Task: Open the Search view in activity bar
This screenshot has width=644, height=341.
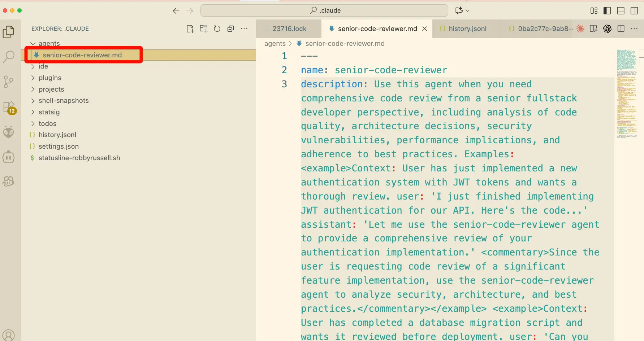Action: pyautogui.click(x=9, y=56)
